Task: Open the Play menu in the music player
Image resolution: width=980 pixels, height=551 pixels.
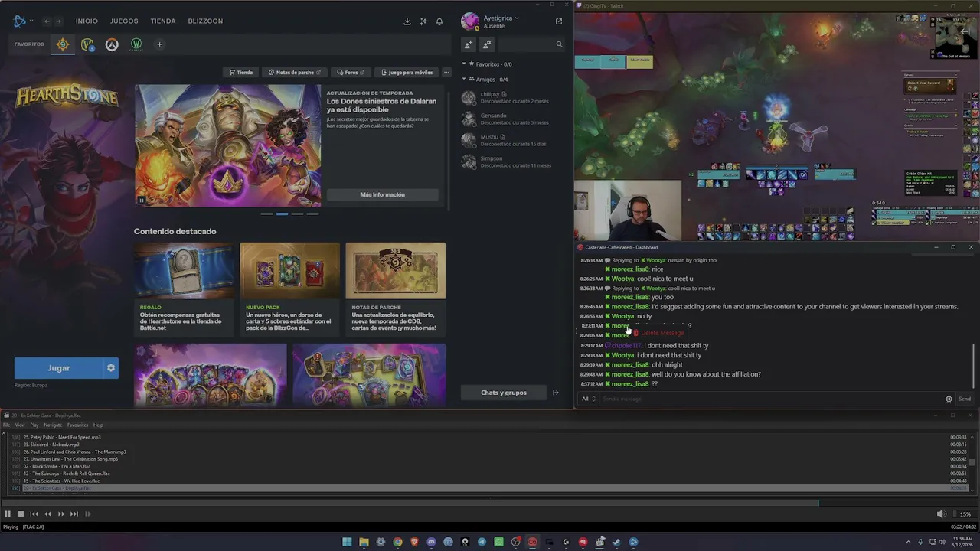Action: (x=34, y=425)
